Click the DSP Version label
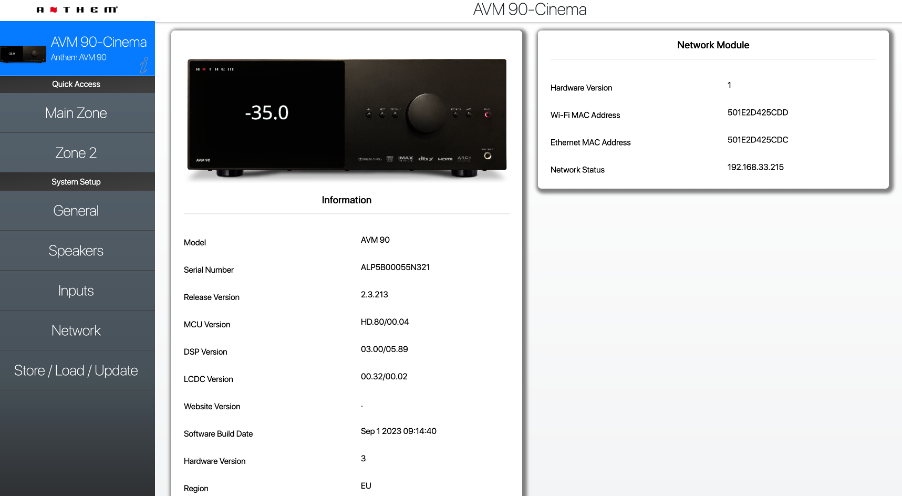This screenshot has height=496, width=902. (x=205, y=352)
